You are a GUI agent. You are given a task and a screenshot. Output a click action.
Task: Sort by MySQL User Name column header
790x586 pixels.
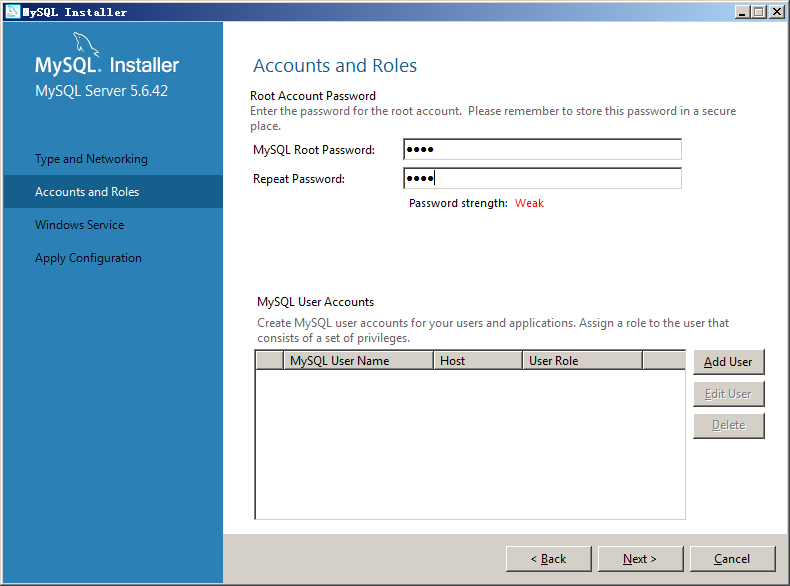pyautogui.click(x=359, y=361)
